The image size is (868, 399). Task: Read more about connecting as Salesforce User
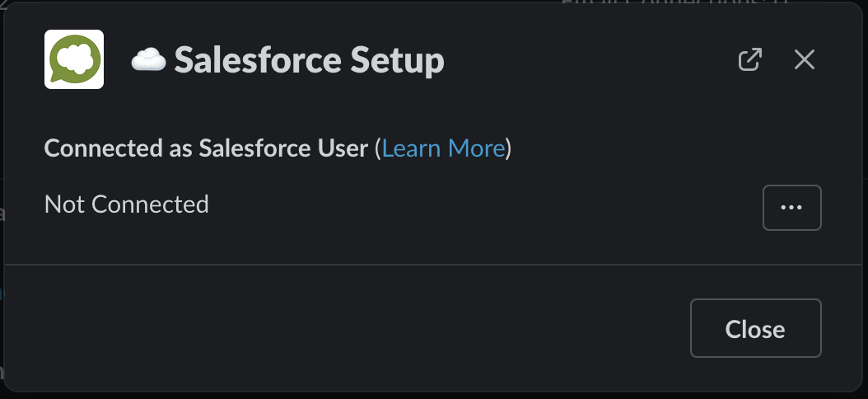point(443,148)
